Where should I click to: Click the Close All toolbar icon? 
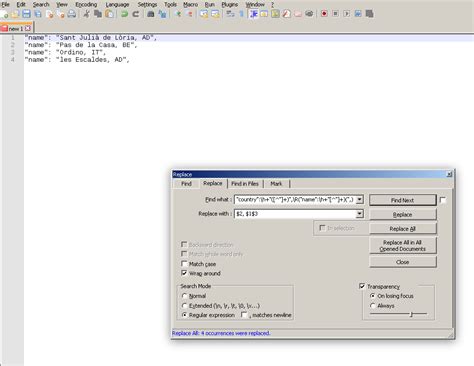[60, 14]
